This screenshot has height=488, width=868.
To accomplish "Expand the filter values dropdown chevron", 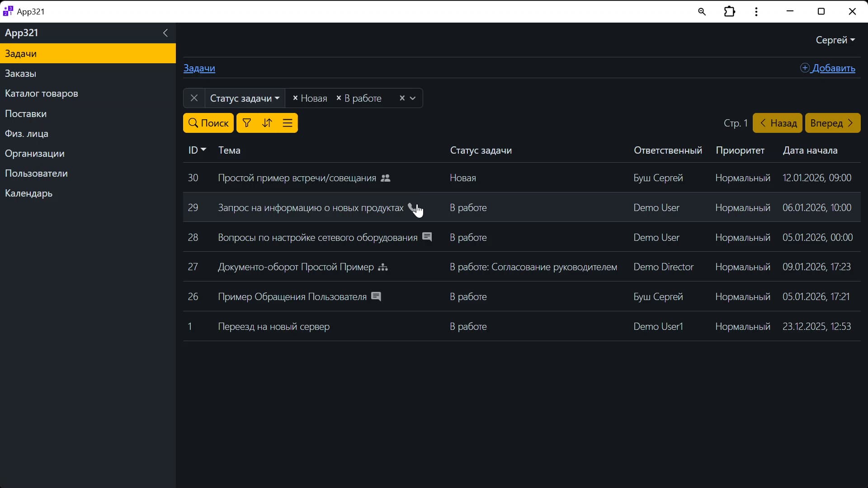I will [x=413, y=98].
